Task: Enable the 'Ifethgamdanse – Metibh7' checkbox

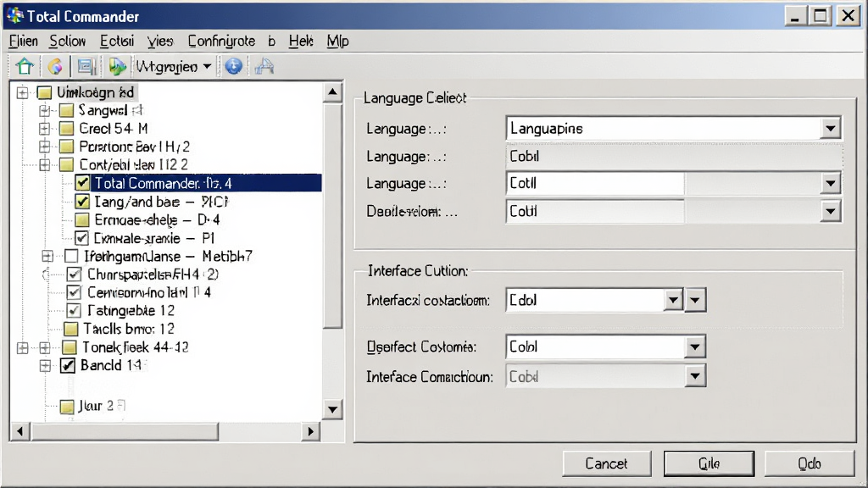Action: (x=71, y=256)
